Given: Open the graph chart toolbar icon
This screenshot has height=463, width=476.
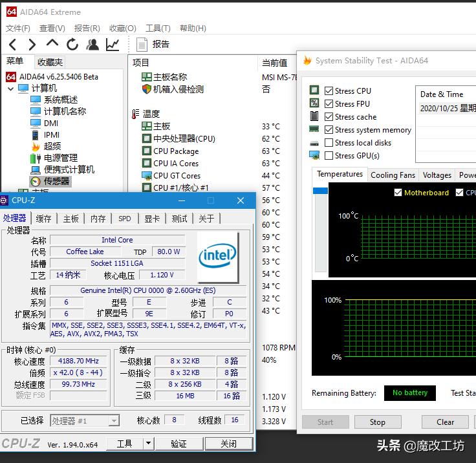Looking at the screenshot, I should pos(113,45).
